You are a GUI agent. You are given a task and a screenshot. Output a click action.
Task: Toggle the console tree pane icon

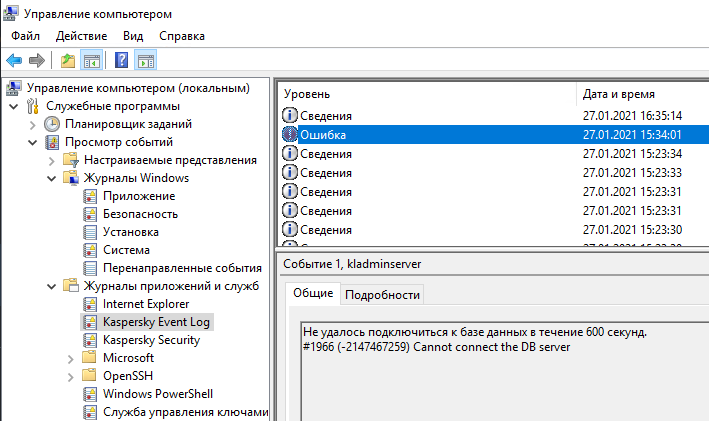coord(91,60)
